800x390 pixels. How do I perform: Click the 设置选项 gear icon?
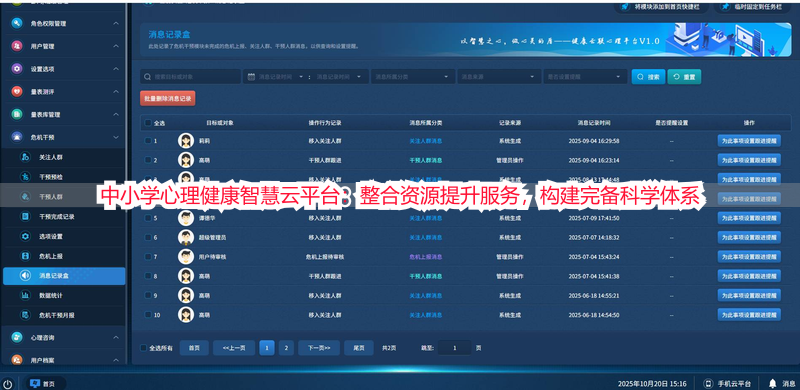17,69
